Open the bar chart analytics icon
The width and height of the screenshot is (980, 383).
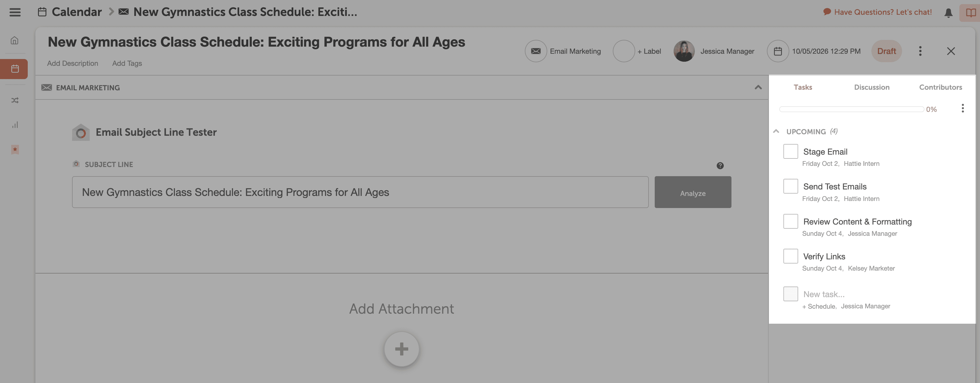[x=15, y=125]
